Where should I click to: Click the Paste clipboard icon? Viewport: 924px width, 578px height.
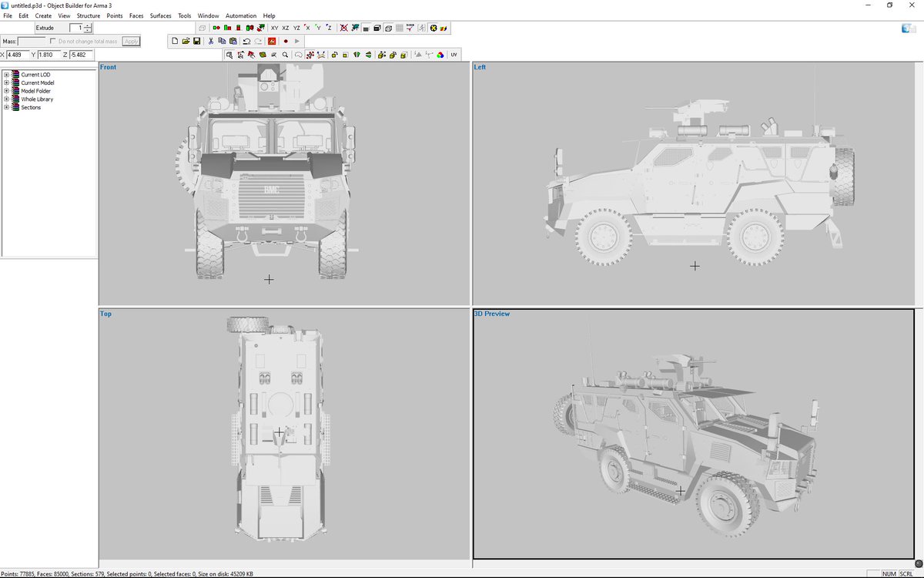click(233, 41)
